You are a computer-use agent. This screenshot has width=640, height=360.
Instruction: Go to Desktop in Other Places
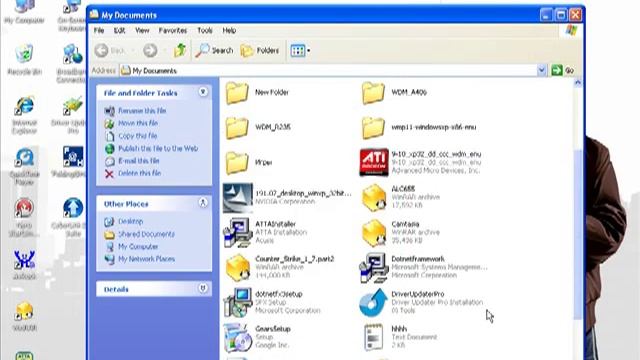click(x=131, y=221)
